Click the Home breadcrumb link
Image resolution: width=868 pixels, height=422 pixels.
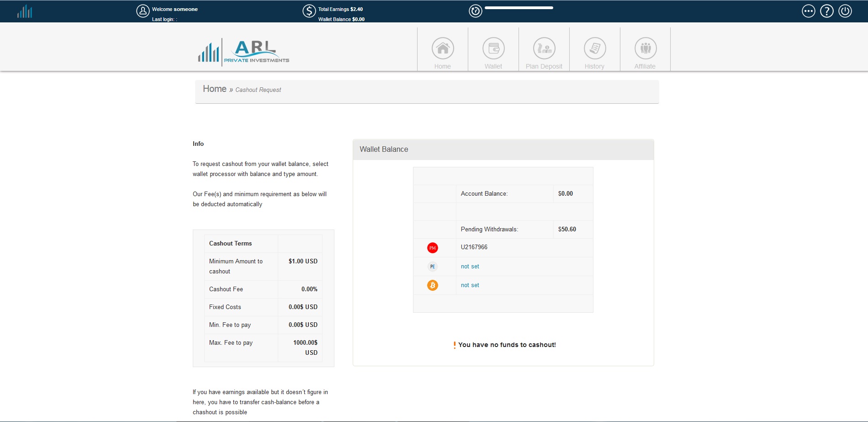214,89
